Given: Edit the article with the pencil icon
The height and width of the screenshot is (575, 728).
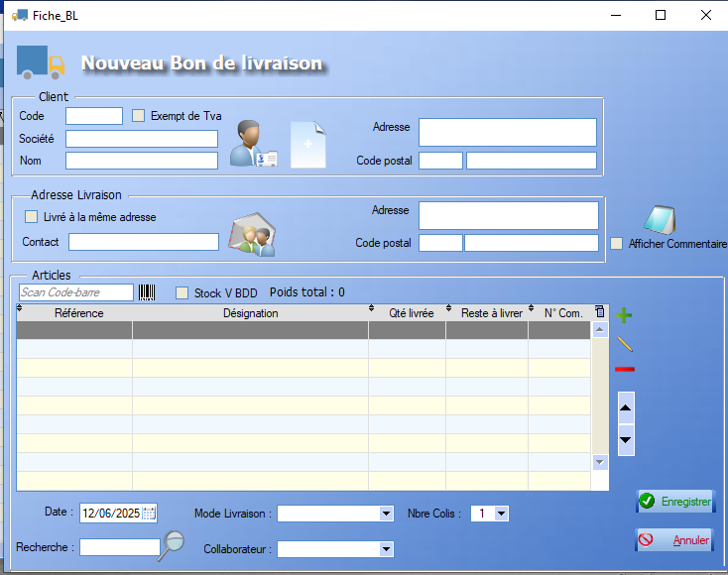Looking at the screenshot, I should pyautogui.click(x=624, y=344).
